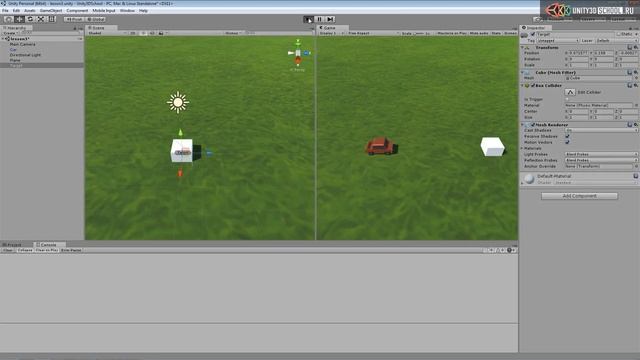640x360 pixels.
Task: Open the Help menu
Action: coord(143,11)
